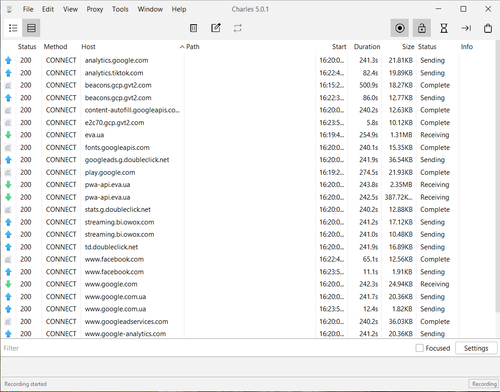
Task: Click document icon for www.googleadservices.com row
Action: [x=8, y=322]
